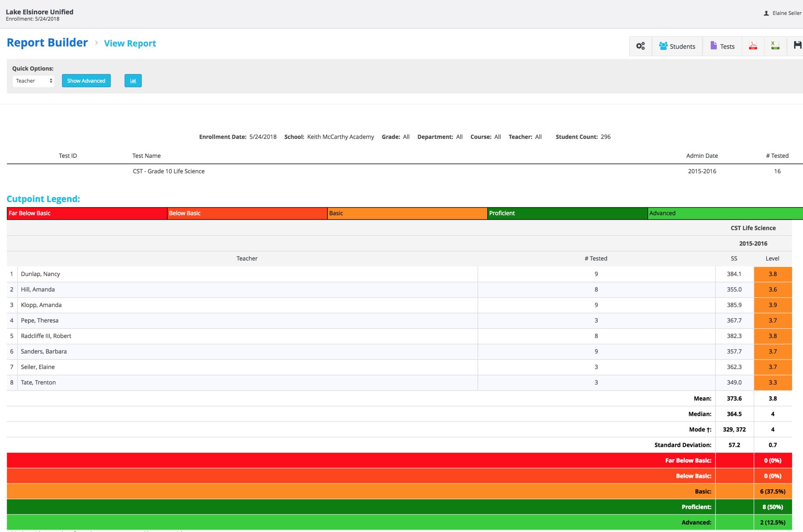Click the Elaine Seiler user icon
The height and width of the screenshot is (532, 803).
766,13
